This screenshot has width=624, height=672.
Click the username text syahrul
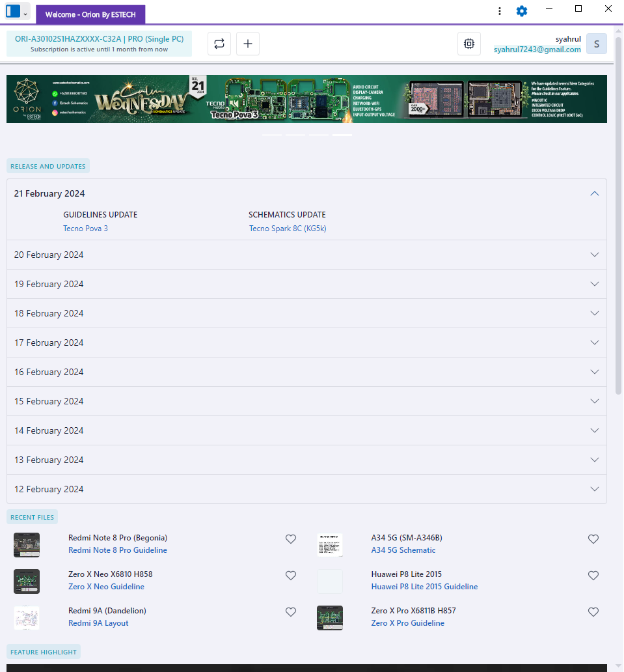(x=568, y=39)
